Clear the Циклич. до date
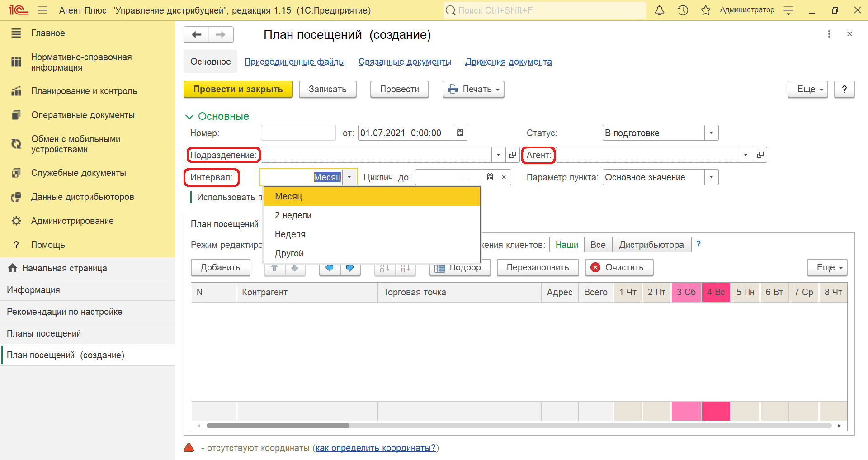This screenshot has height=460, width=868. click(x=504, y=177)
